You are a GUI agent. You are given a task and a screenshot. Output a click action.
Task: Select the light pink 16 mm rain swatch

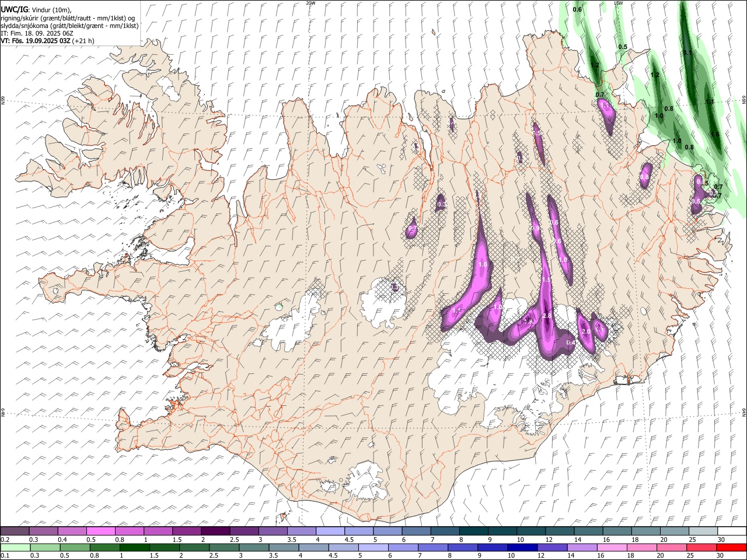point(612,547)
